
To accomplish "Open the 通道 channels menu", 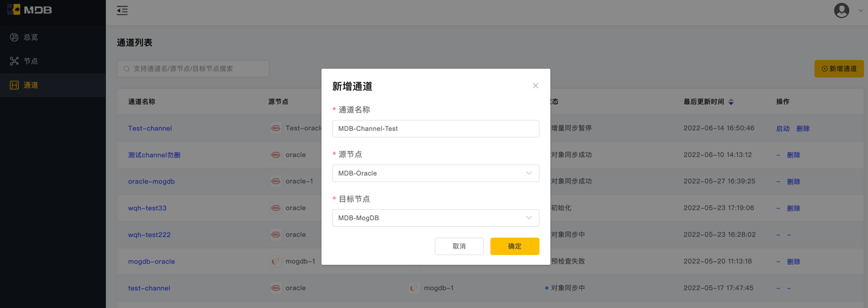I will tap(53, 85).
